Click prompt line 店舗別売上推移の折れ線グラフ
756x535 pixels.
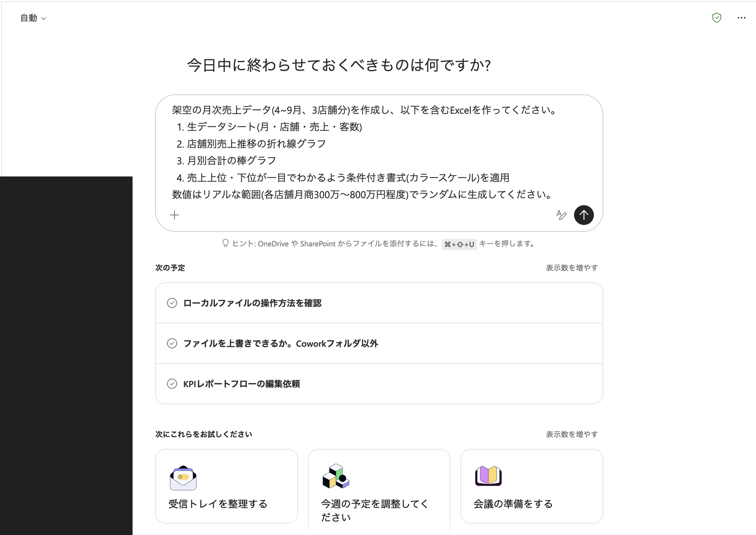click(x=257, y=144)
